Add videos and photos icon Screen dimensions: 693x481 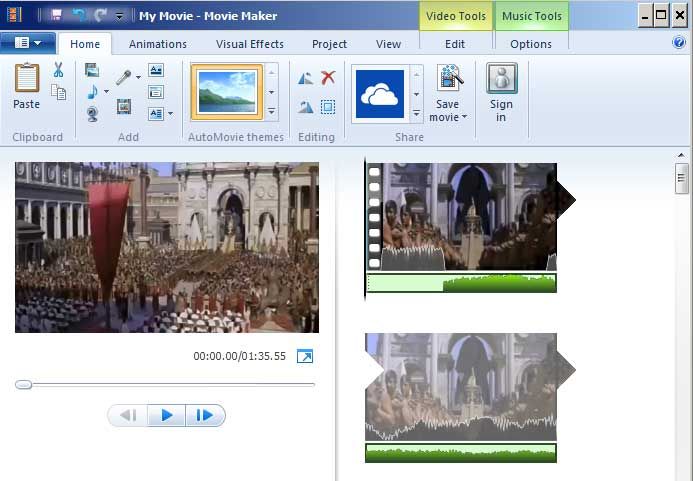[x=92, y=70]
